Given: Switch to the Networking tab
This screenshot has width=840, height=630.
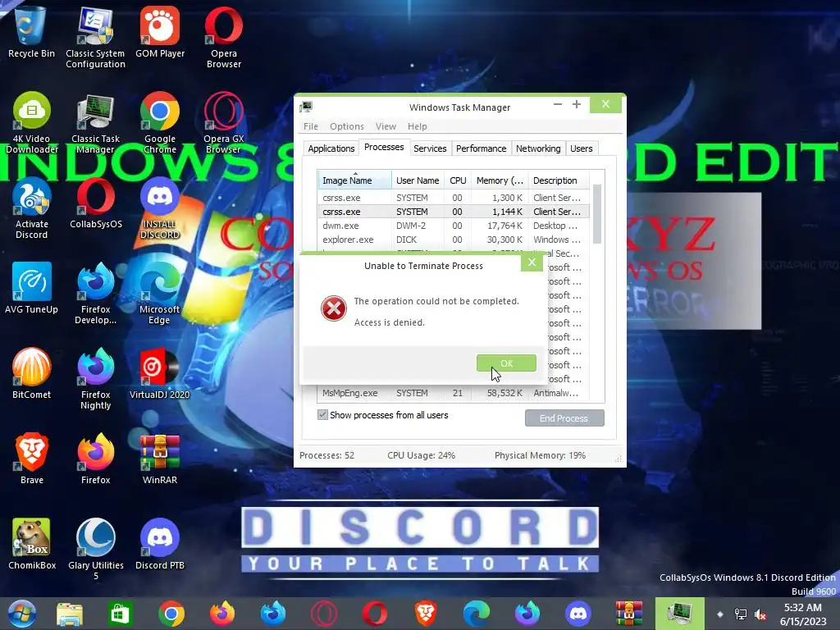Looking at the screenshot, I should click(538, 148).
